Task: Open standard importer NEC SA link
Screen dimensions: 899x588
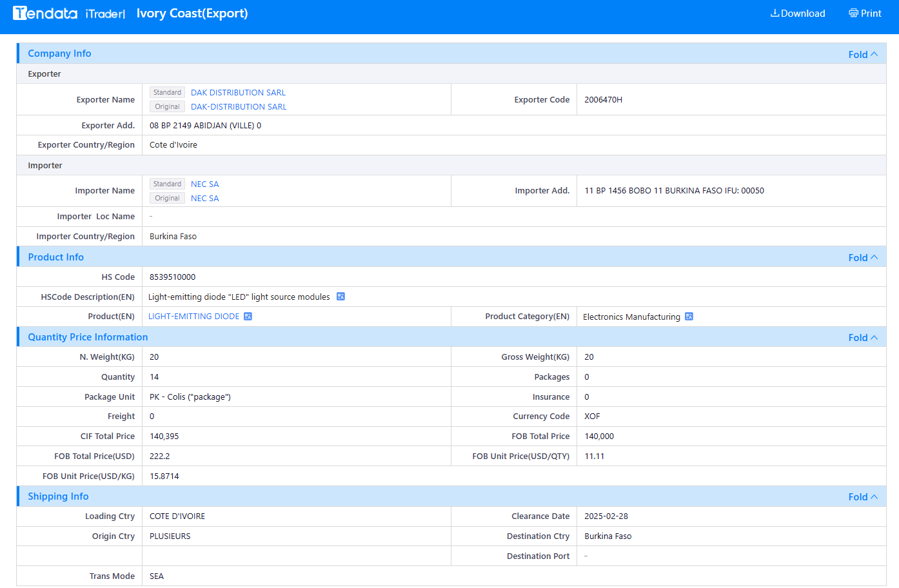Action: 205,184
